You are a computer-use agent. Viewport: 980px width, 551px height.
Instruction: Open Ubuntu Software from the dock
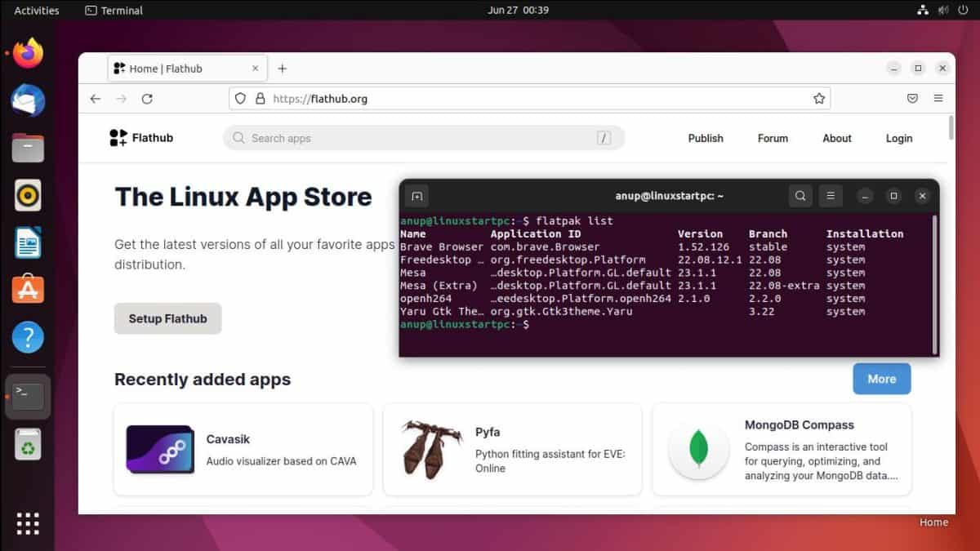27,288
